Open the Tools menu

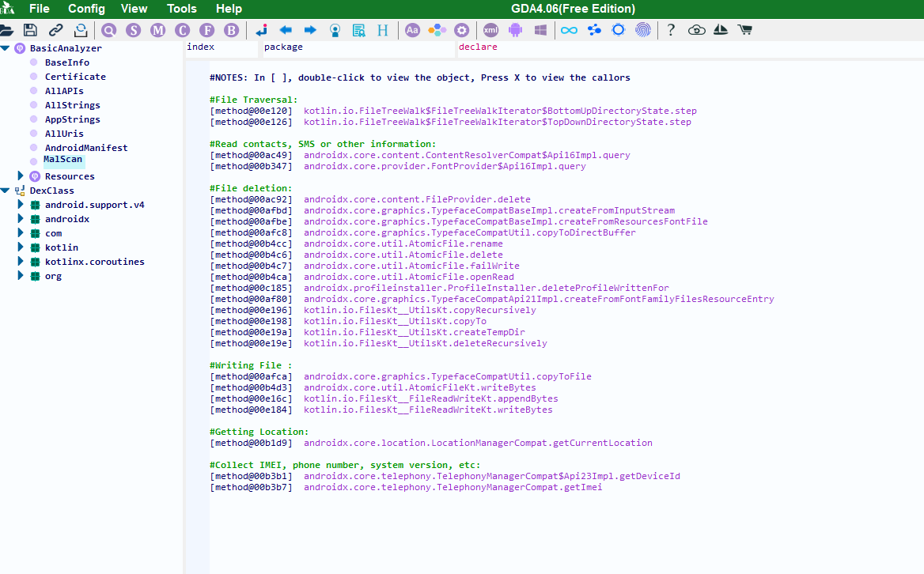[x=181, y=9]
